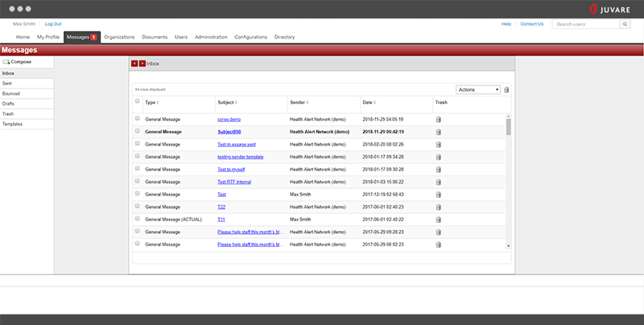The height and width of the screenshot is (325, 644).
Task: Open the Drafts folder
Action: (27, 104)
